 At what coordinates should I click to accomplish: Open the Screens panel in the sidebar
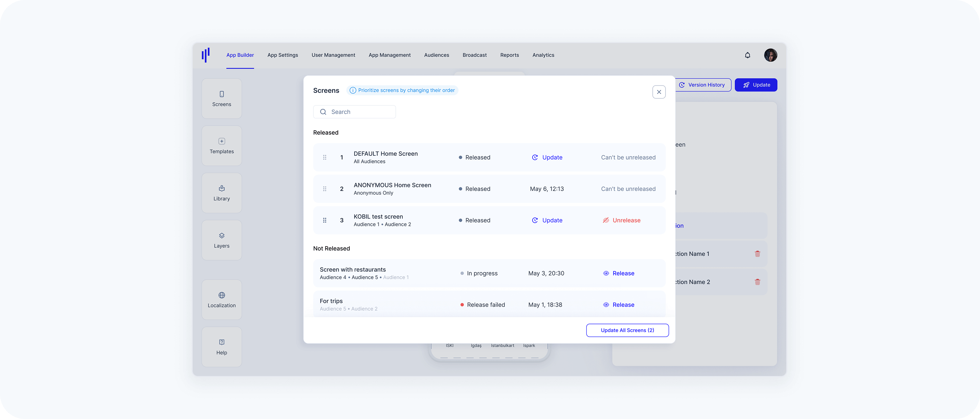coord(221,98)
